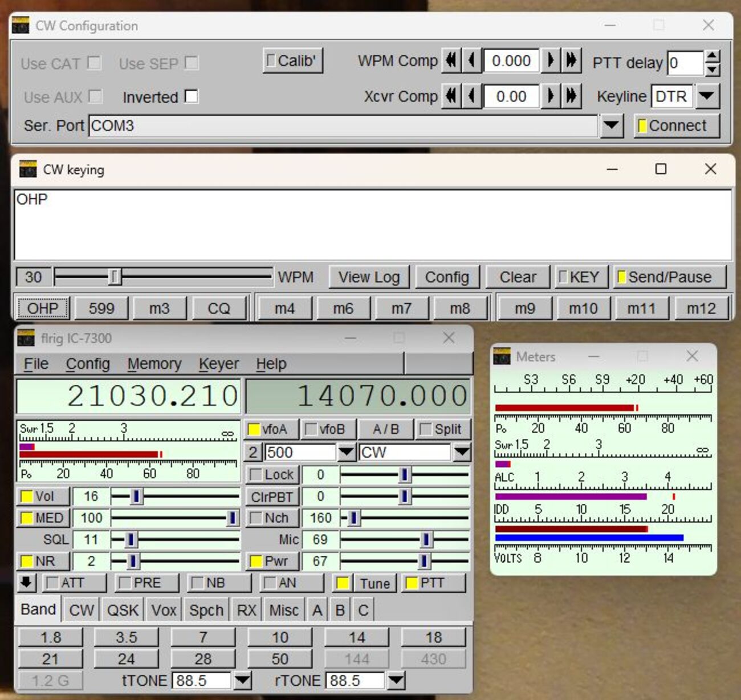Open the Ser. Port COM3 dropdown
Screen dimensions: 741x700
(611, 125)
